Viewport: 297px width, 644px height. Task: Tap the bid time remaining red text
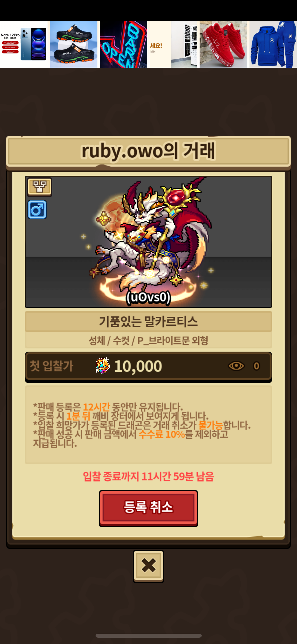click(148, 477)
